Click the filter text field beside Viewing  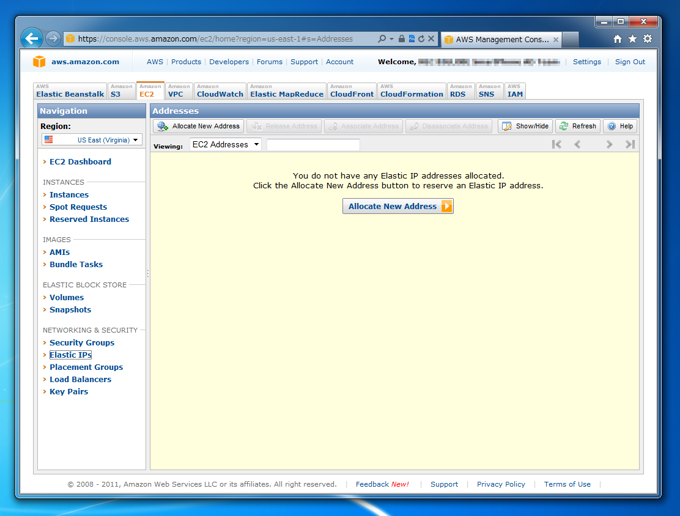(x=313, y=145)
